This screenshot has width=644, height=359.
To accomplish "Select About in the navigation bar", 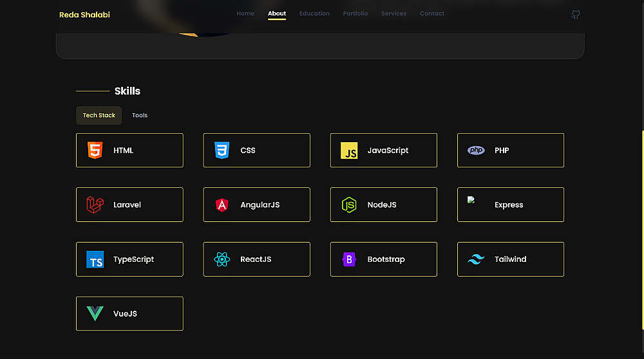I will [x=277, y=14].
